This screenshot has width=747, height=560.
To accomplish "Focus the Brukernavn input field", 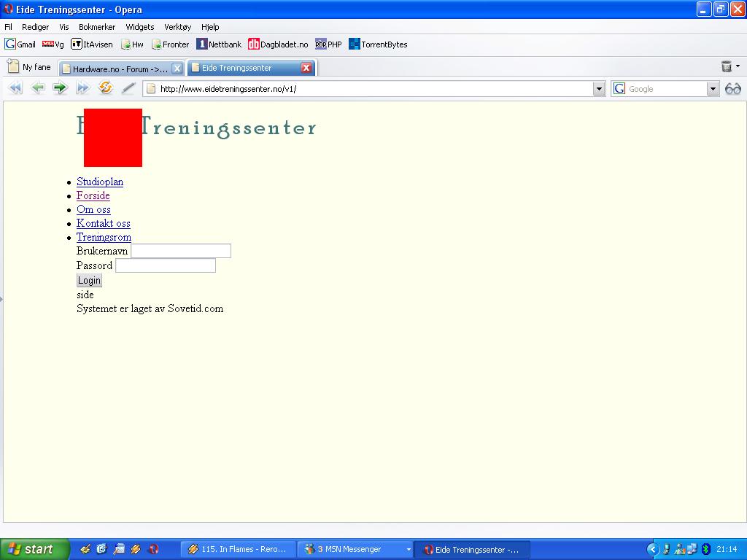I will (181, 251).
